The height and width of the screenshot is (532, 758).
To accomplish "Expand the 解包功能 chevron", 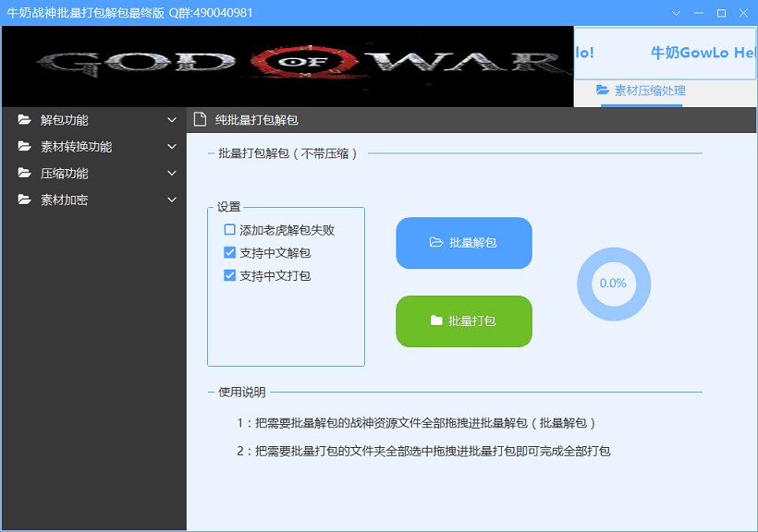I will point(172,120).
